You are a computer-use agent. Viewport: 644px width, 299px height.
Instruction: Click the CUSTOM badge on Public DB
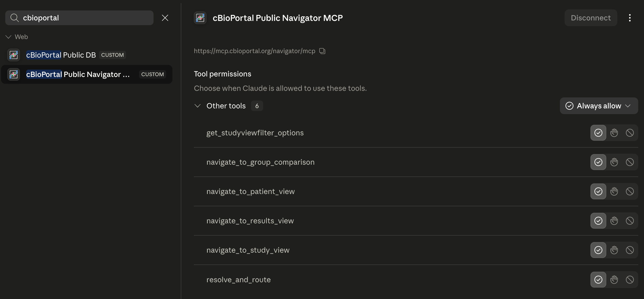[x=112, y=55]
